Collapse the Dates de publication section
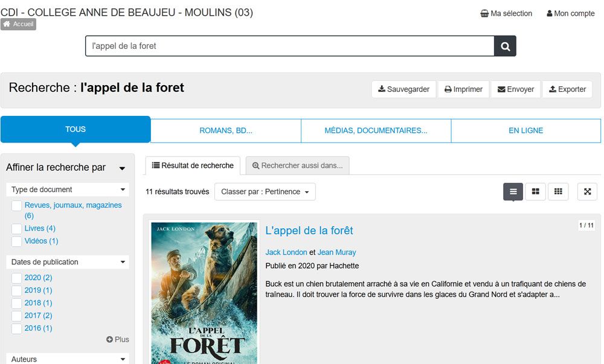This screenshot has height=364, width=604. point(123,262)
